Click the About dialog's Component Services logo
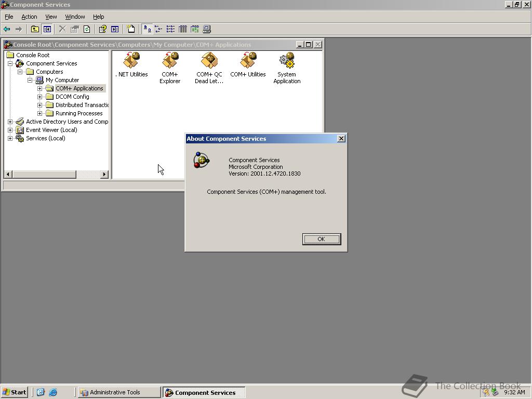The height and width of the screenshot is (399, 532). point(202,160)
